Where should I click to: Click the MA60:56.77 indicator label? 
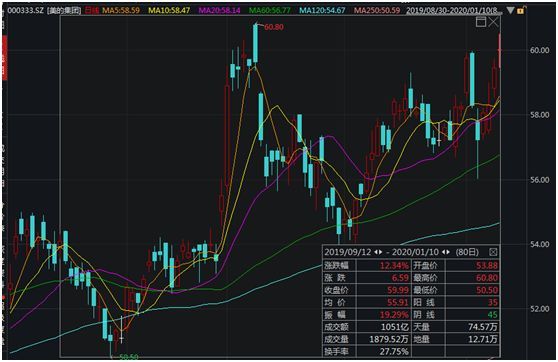[270, 10]
